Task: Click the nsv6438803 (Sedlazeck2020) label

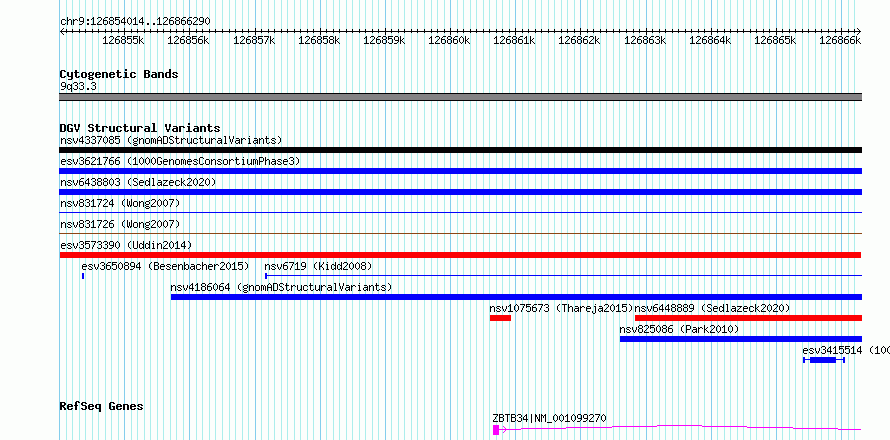Action: (x=138, y=182)
